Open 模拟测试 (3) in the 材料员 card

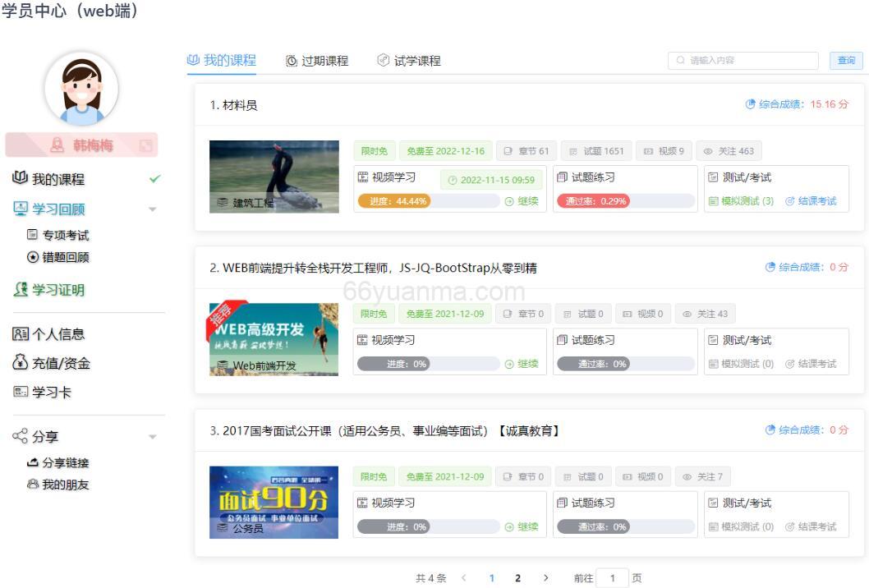click(744, 200)
